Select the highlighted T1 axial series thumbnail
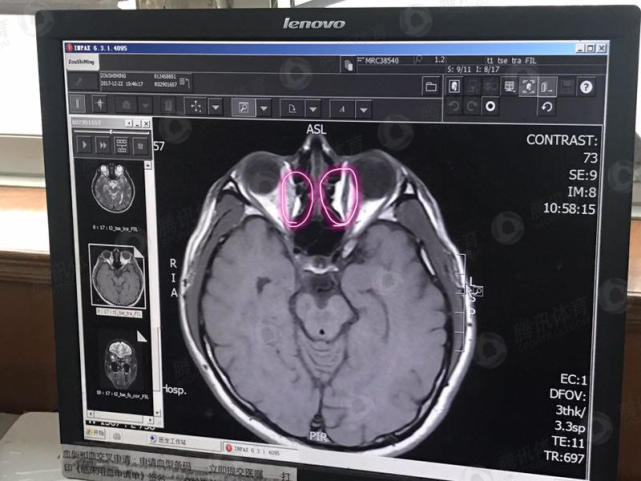The height and width of the screenshot is (481, 641). (x=117, y=276)
